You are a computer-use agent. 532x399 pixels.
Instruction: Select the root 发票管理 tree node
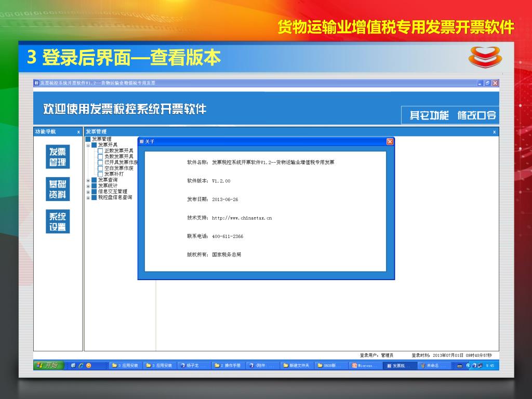[x=101, y=139]
